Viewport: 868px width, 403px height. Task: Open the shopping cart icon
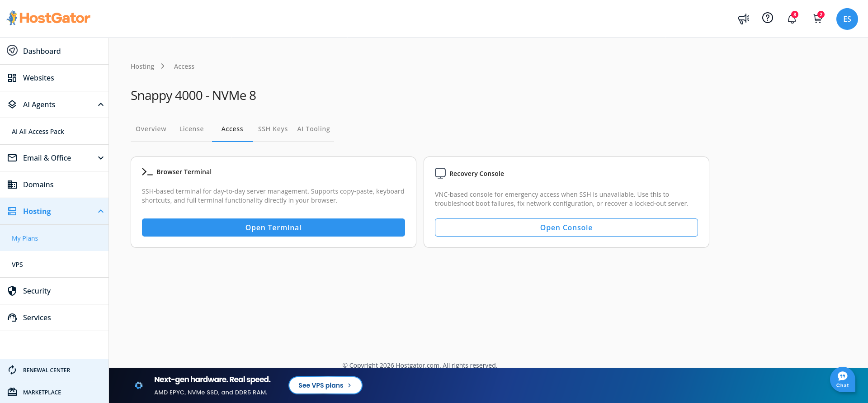[x=817, y=19]
